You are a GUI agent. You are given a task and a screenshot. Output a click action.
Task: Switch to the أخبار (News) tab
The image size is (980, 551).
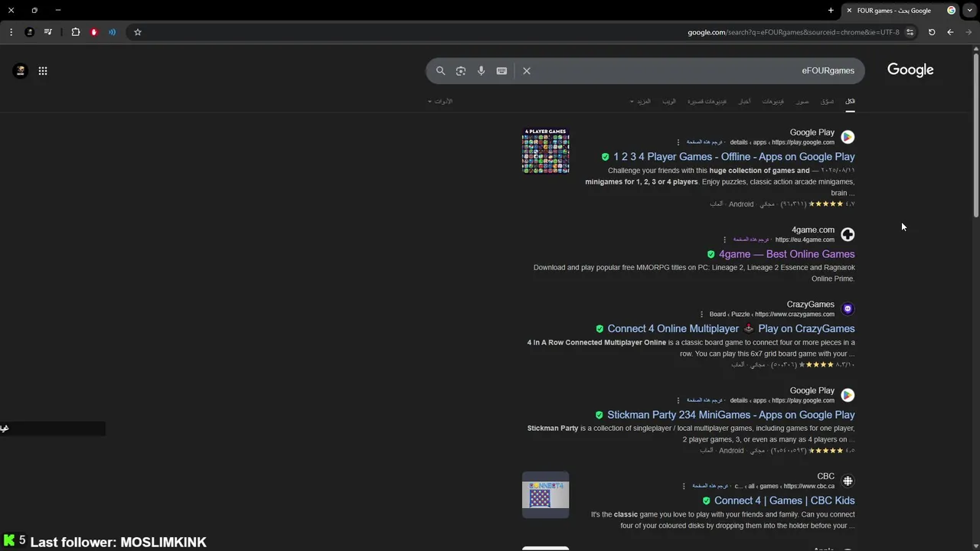[744, 101]
